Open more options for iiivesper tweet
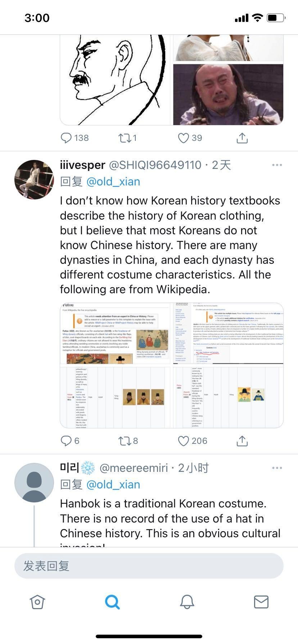Viewport: 298px width, 644px height. point(277,165)
